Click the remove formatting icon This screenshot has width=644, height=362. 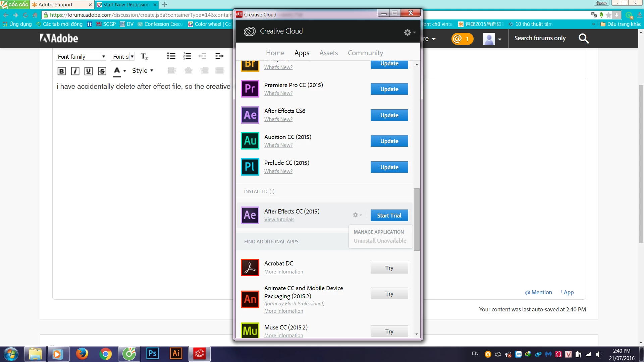pyautogui.click(x=144, y=56)
